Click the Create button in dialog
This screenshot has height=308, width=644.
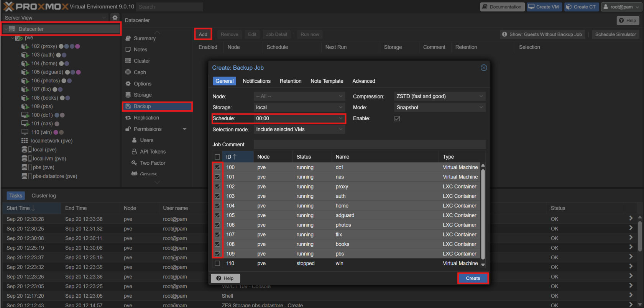point(473,278)
